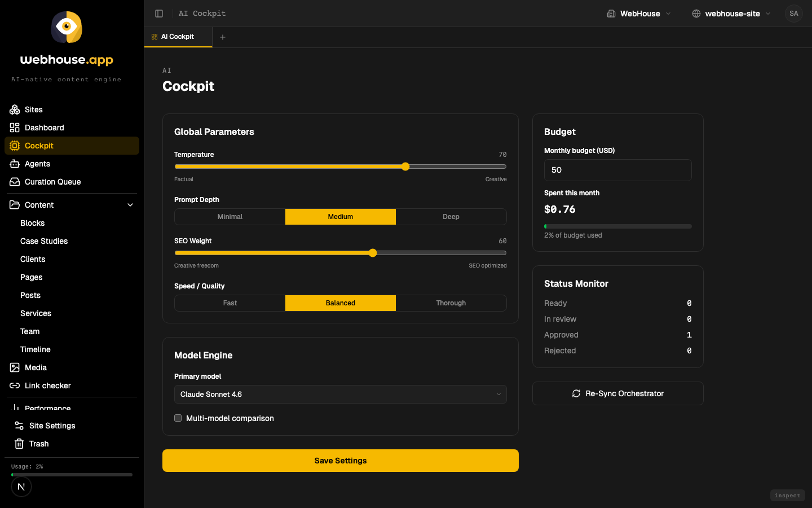The width and height of the screenshot is (812, 508).
Task: Click the Re-Sync refresh icon
Action: [x=576, y=393]
